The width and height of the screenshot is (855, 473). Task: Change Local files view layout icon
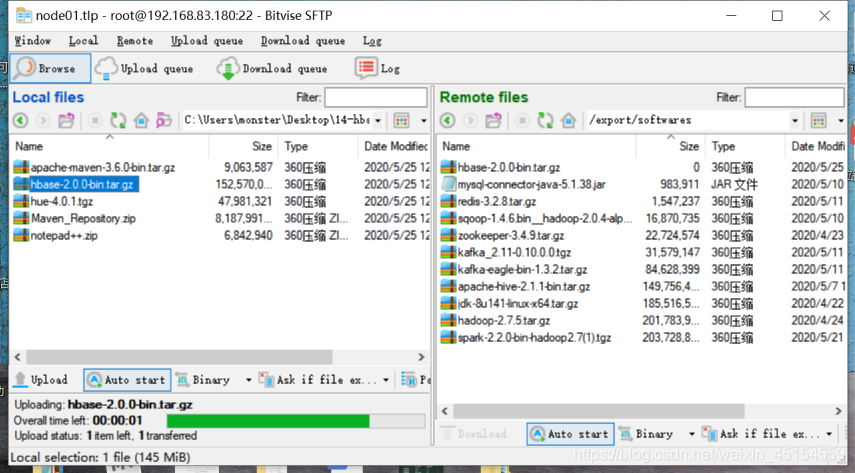point(401,120)
